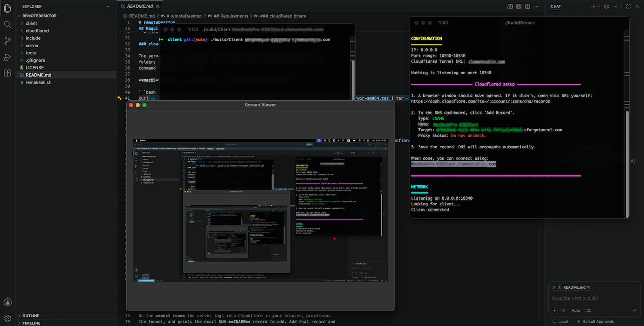644x326 pixels.
Task: Close the chat panel
Action: (x=638, y=6)
